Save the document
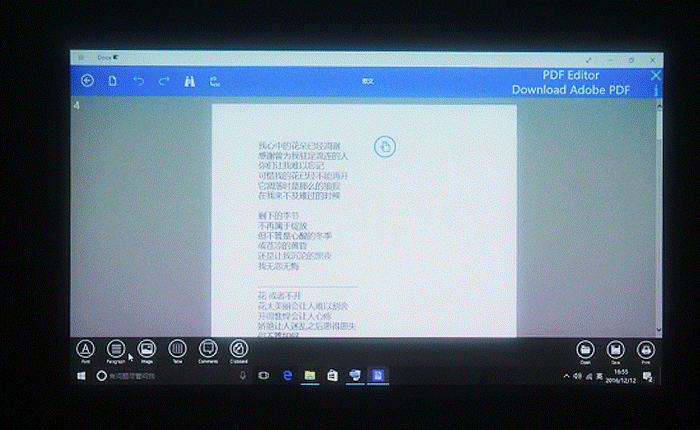Viewport: 700px width, 430px height. tap(616, 349)
